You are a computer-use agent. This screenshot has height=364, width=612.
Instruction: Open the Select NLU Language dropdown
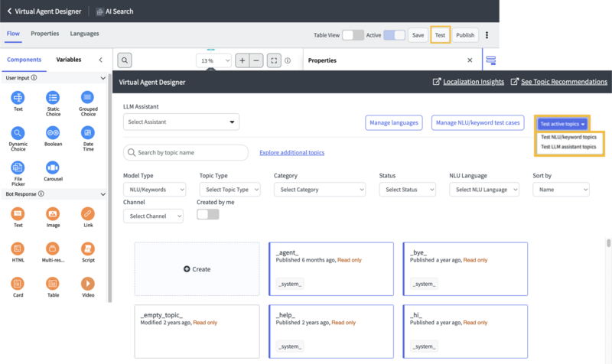point(484,190)
